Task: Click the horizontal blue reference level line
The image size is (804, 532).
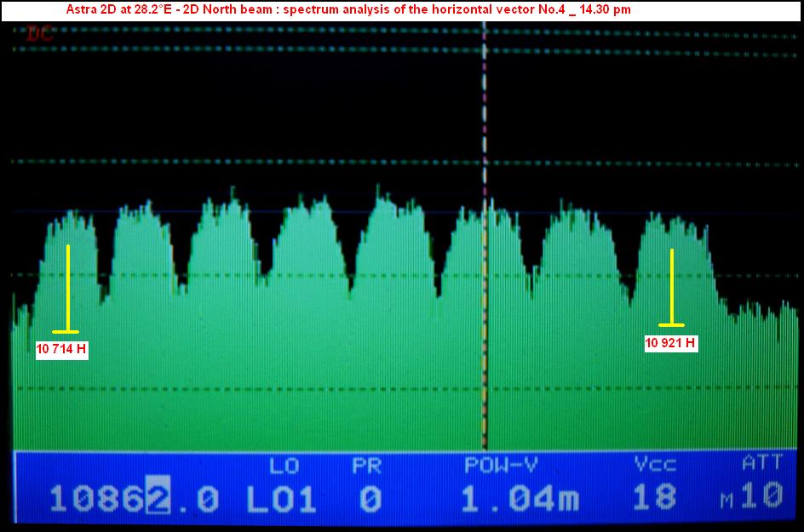Action: (256, 211)
